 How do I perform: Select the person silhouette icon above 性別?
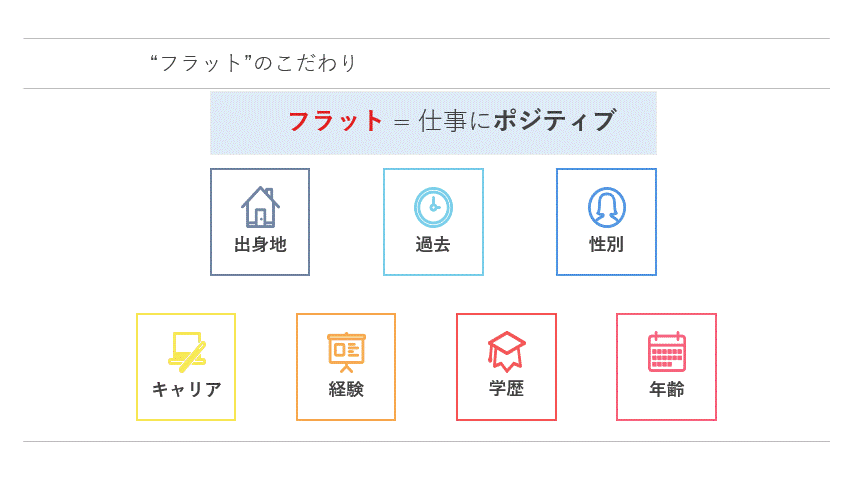pyautogui.click(x=606, y=207)
